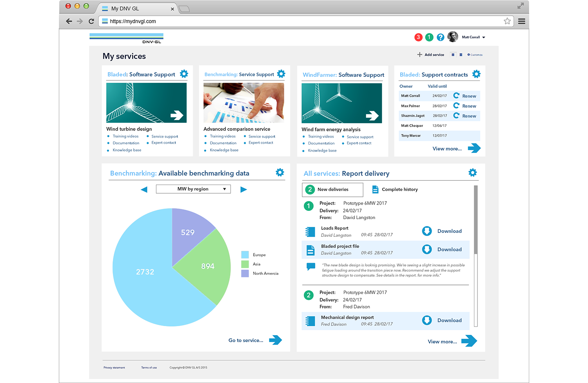Open Expert contact under Wind farm energy analysis

coord(359,143)
